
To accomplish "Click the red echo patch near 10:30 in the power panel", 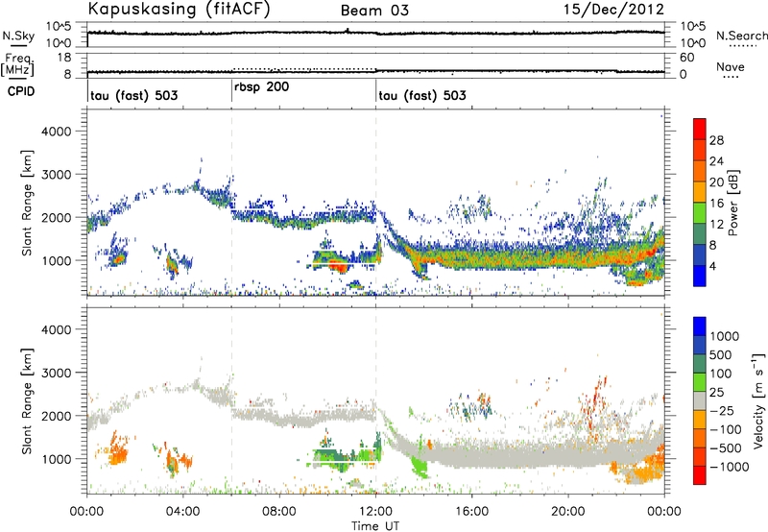I will (x=337, y=266).
